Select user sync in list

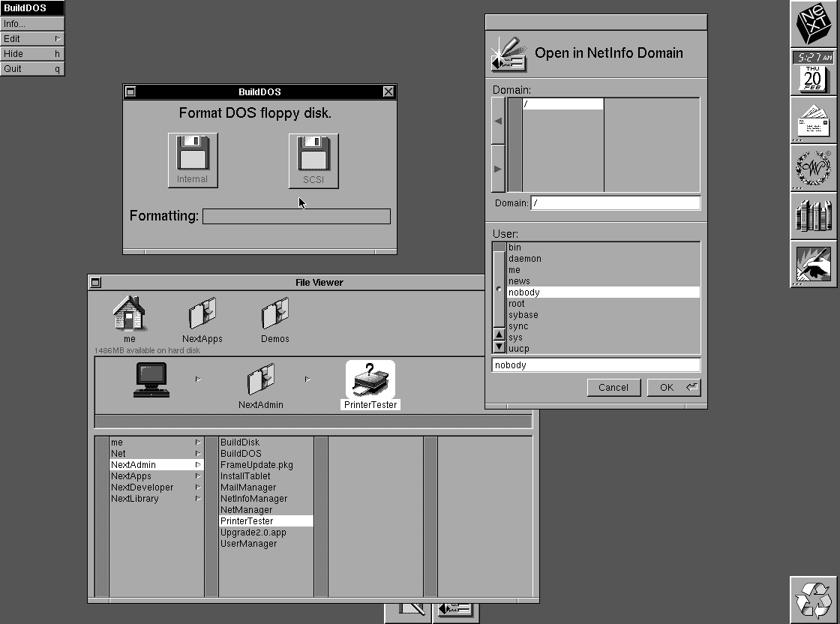[x=603, y=326]
